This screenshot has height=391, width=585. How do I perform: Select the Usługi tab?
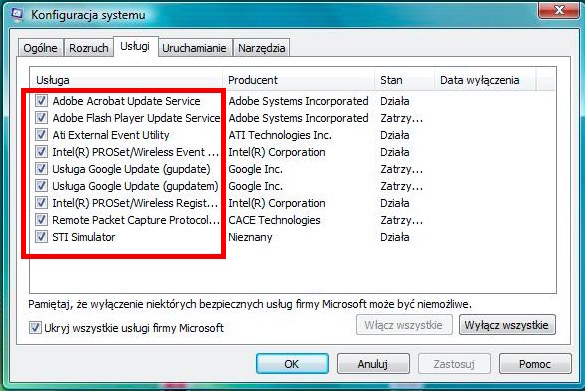tap(135, 46)
